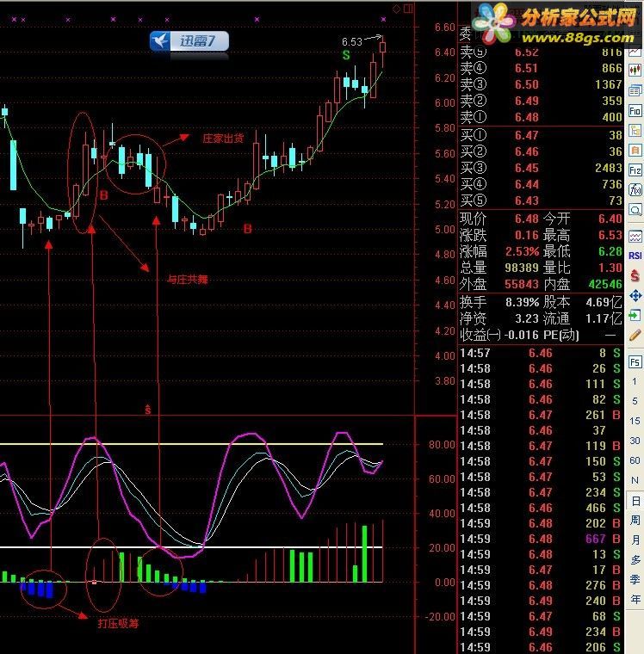The height and width of the screenshot is (654, 644).
Task: Click the 卖④ ask row 6.51
Action: click(541, 68)
